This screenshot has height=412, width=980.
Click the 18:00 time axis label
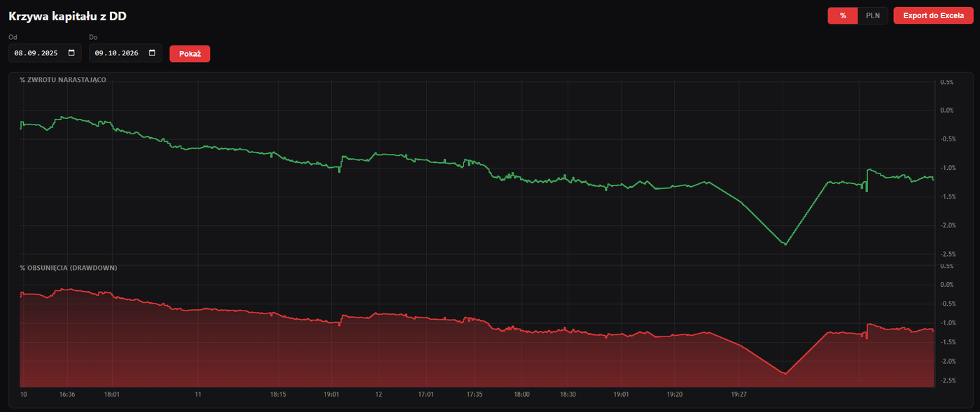click(x=521, y=395)
